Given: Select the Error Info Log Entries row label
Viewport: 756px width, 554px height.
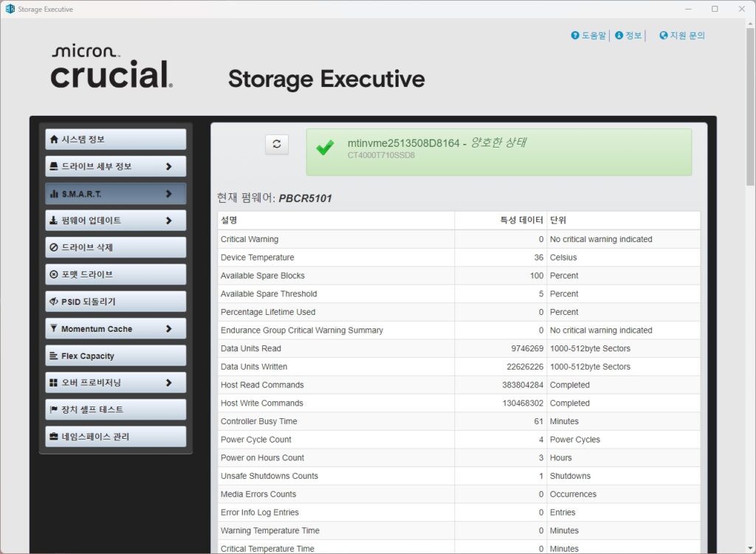Looking at the screenshot, I should tap(260, 513).
